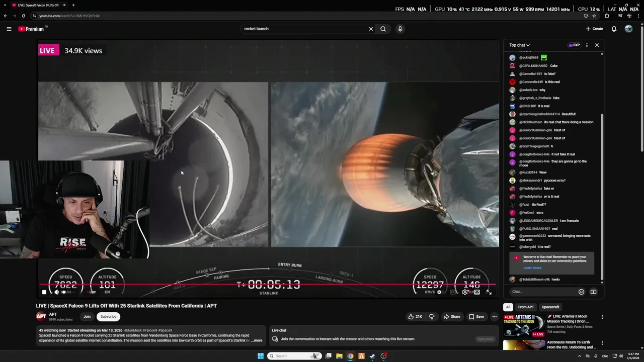The height and width of the screenshot is (362, 644).
Task: Click the Join membership button
Action: [x=87, y=317]
